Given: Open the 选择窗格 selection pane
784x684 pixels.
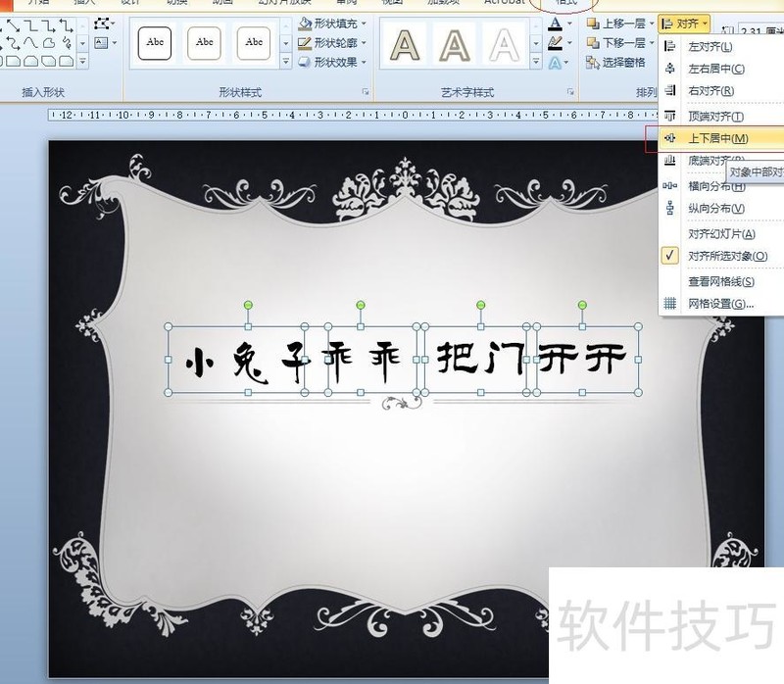Looking at the screenshot, I should (x=616, y=63).
